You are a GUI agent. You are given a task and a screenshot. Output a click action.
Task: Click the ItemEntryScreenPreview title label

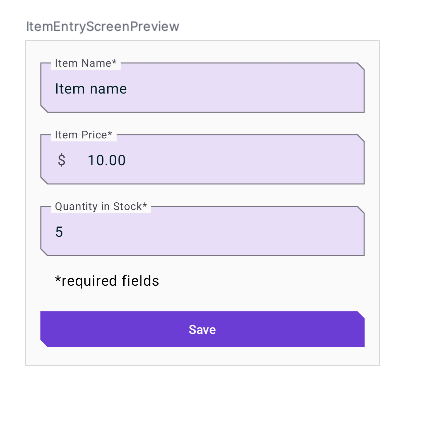[103, 27]
